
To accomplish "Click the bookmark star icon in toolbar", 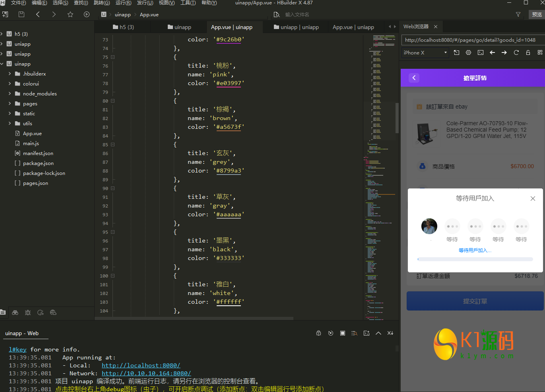I will pyautogui.click(x=70, y=14).
